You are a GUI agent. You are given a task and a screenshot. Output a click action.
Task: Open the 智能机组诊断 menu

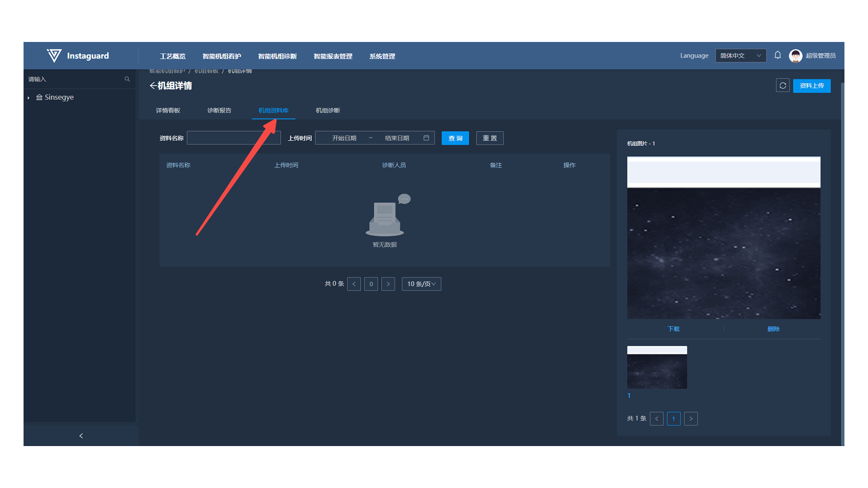(x=277, y=56)
